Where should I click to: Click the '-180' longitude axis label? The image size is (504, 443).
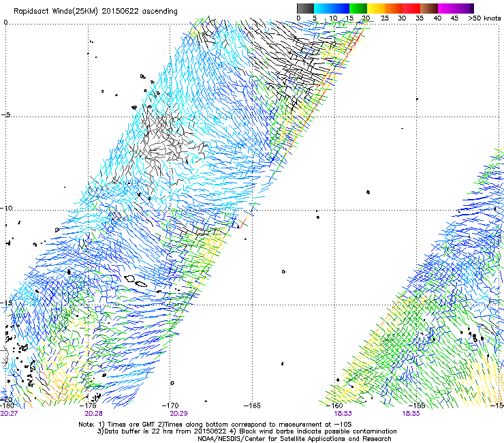click(6, 406)
